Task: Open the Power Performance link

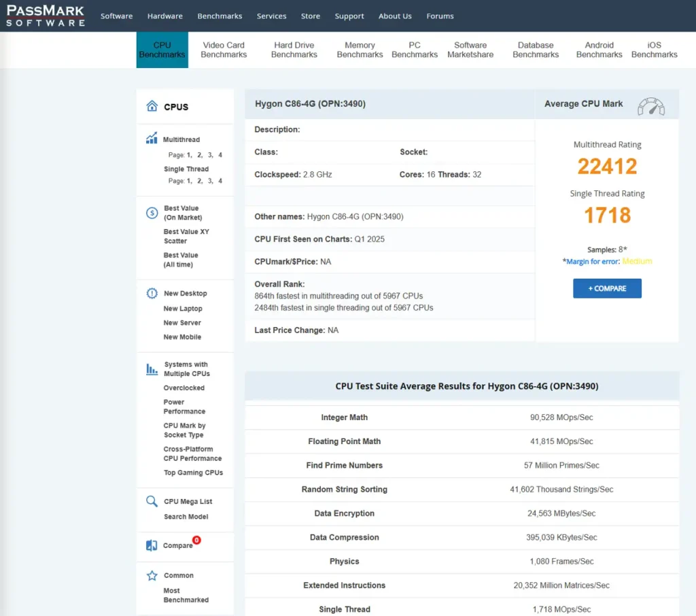Action: pos(184,407)
